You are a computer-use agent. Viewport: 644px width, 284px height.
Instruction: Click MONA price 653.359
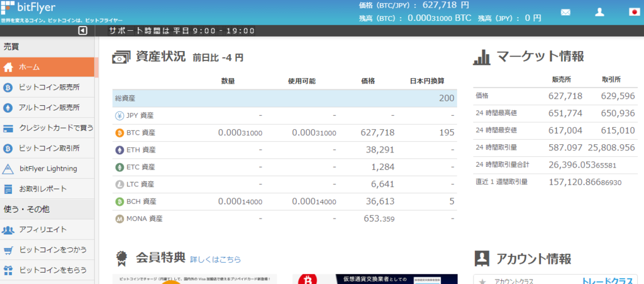pyautogui.click(x=379, y=219)
